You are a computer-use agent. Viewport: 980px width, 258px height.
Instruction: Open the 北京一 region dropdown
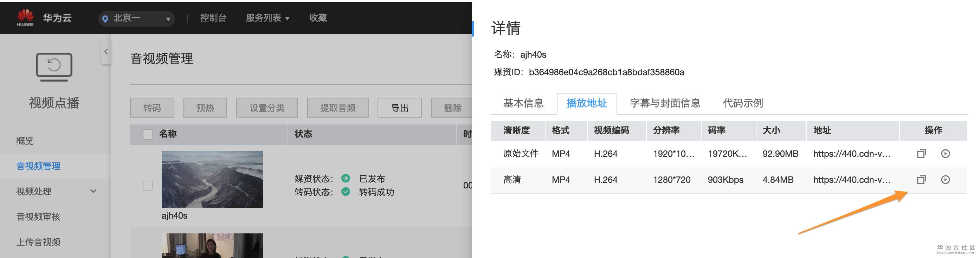137,18
